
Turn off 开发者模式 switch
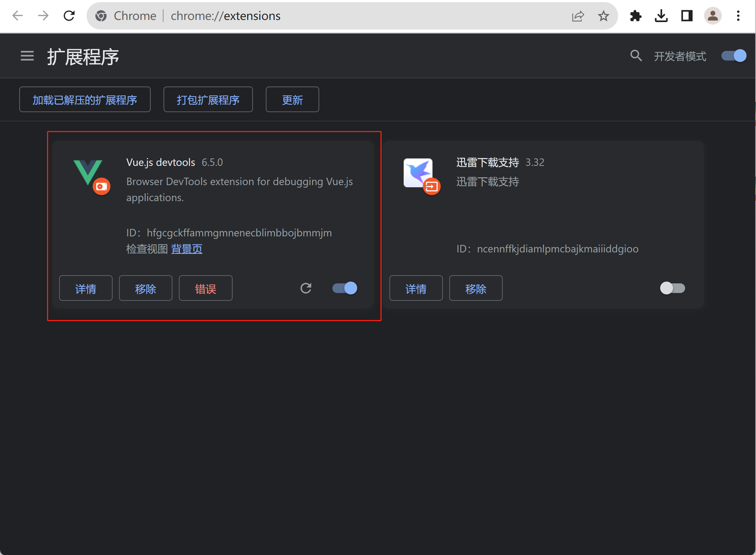point(734,56)
